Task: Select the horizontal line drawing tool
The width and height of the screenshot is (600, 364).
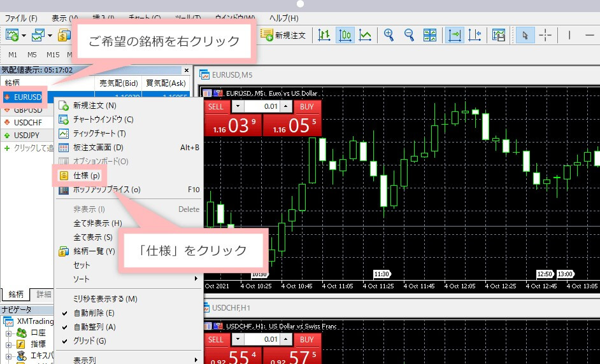Action: click(590, 35)
